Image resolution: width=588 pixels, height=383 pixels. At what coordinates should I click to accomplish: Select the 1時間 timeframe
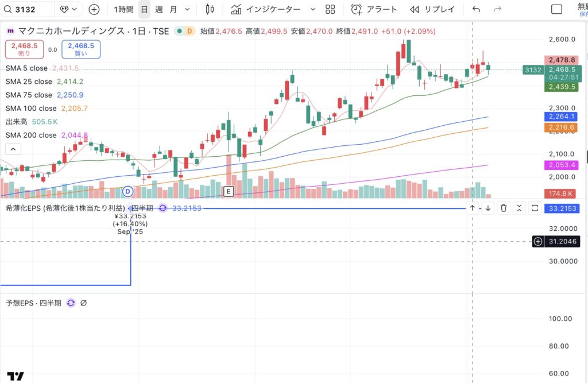pos(123,9)
